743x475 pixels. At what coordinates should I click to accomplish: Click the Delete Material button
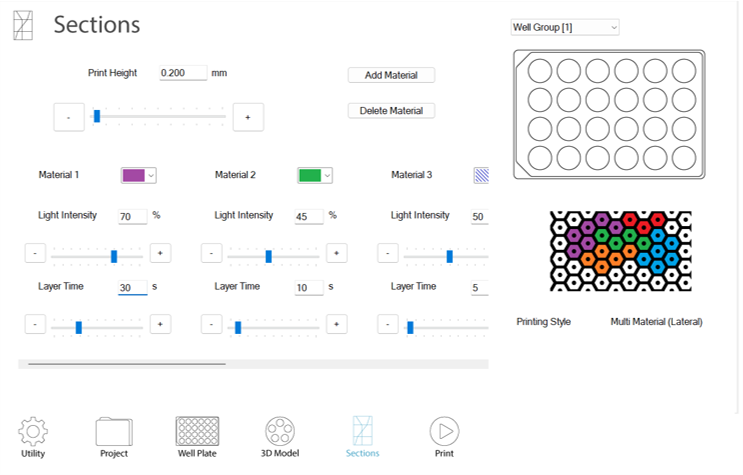(x=391, y=110)
